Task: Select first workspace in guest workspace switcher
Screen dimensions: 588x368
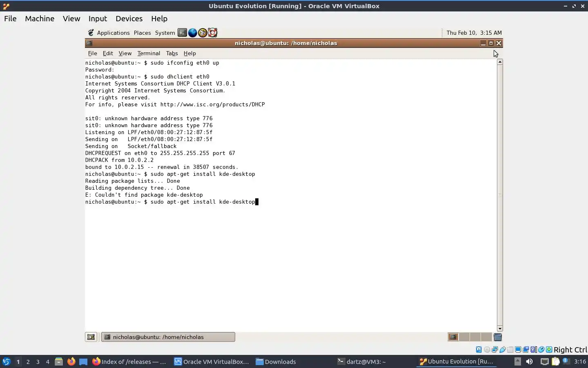Action: [x=453, y=337]
